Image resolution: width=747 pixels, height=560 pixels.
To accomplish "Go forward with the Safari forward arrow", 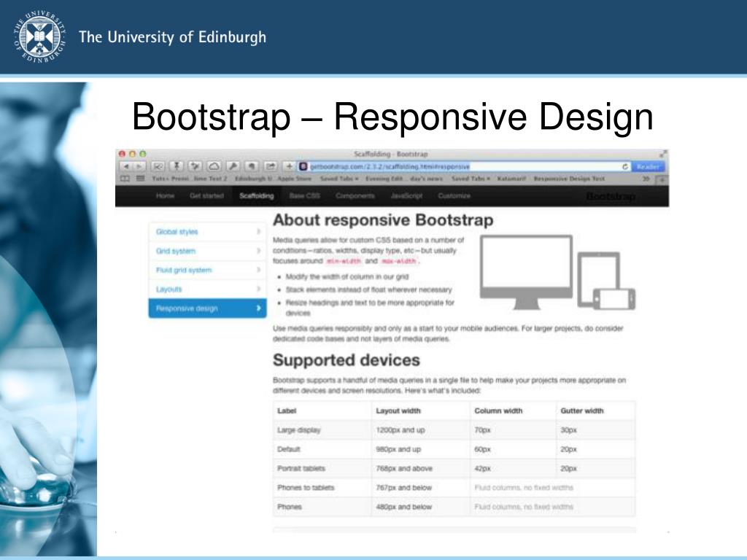I will (139, 167).
